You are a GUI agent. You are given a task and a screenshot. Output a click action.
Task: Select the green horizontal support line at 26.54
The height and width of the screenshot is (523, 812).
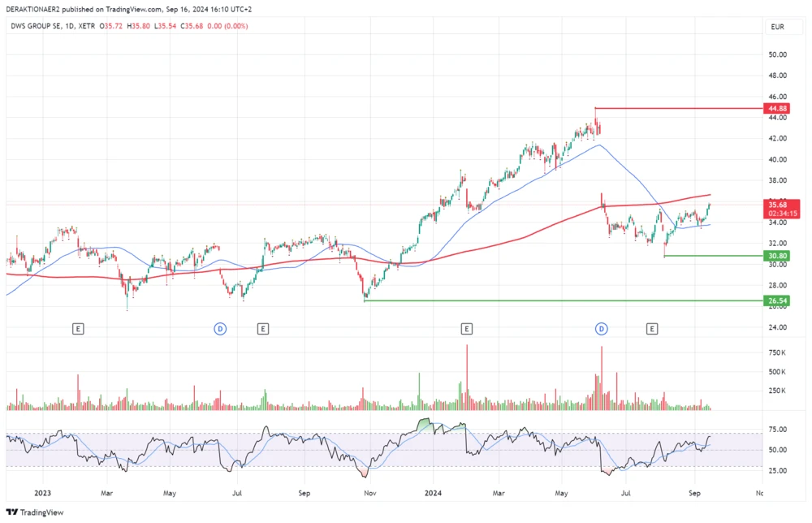coord(560,300)
